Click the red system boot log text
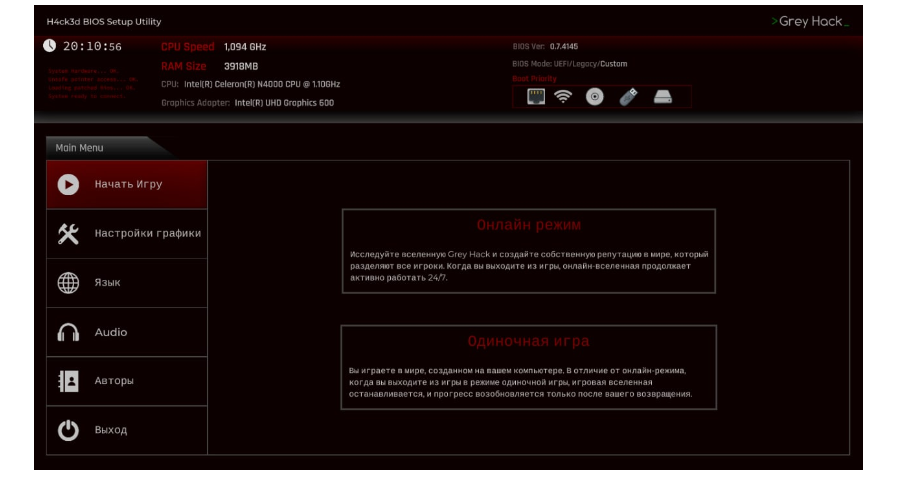Image resolution: width=897 pixels, height=478 pixels. [93, 83]
